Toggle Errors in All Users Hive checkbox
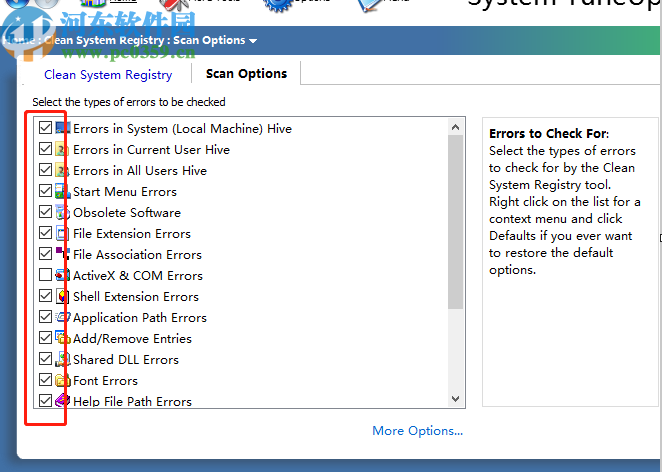 pos(45,170)
